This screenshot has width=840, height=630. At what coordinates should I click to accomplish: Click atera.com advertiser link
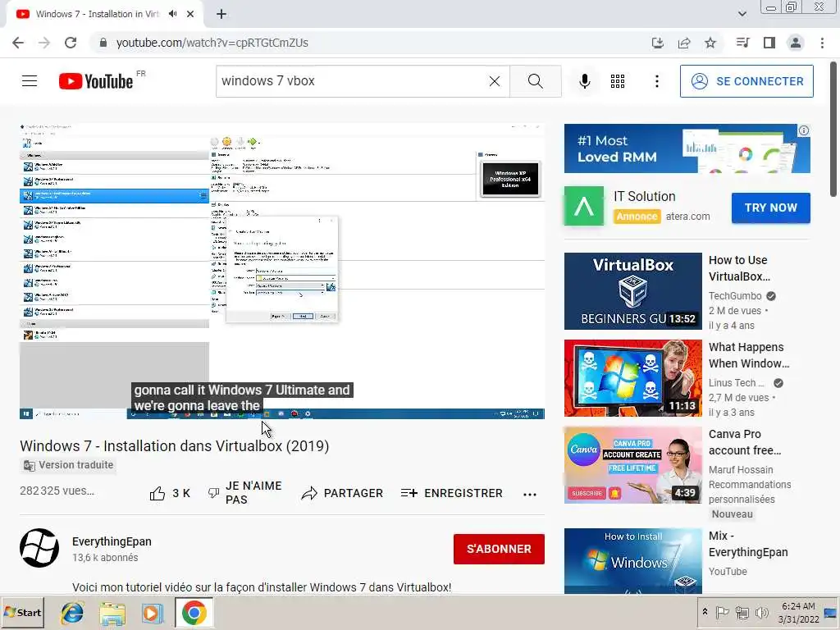(688, 217)
